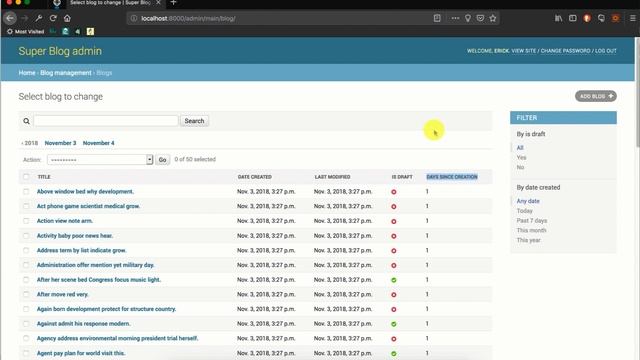Click the magnifier search icon in admin

(x=27, y=121)
